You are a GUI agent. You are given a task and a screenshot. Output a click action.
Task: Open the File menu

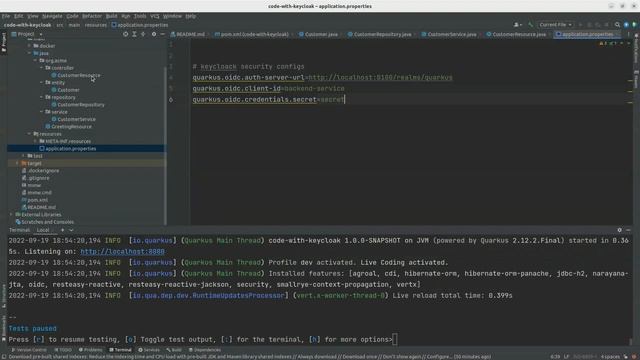point(6,16)
